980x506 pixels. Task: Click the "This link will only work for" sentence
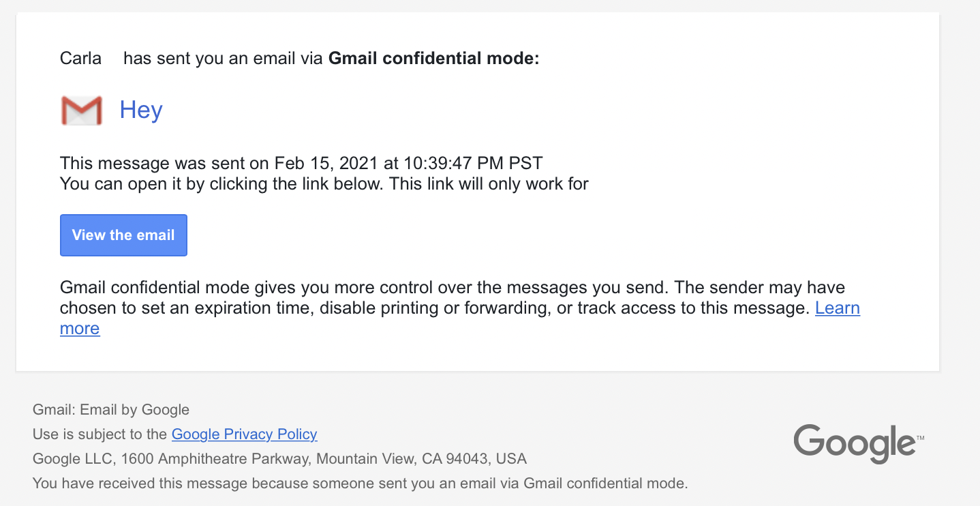pos(489,184)
